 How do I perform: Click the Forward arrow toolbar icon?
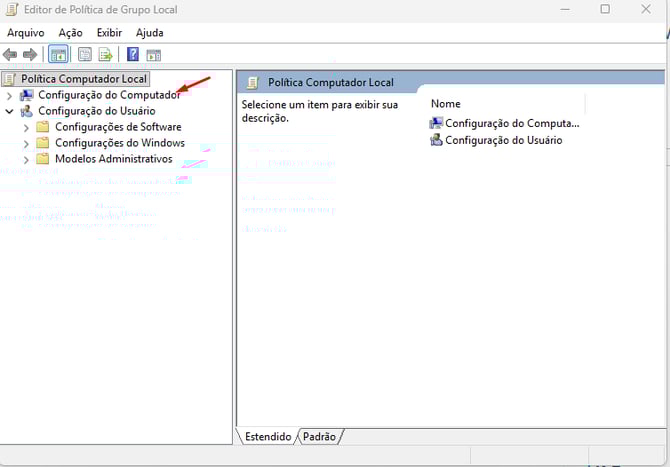[x=30, y=54]
